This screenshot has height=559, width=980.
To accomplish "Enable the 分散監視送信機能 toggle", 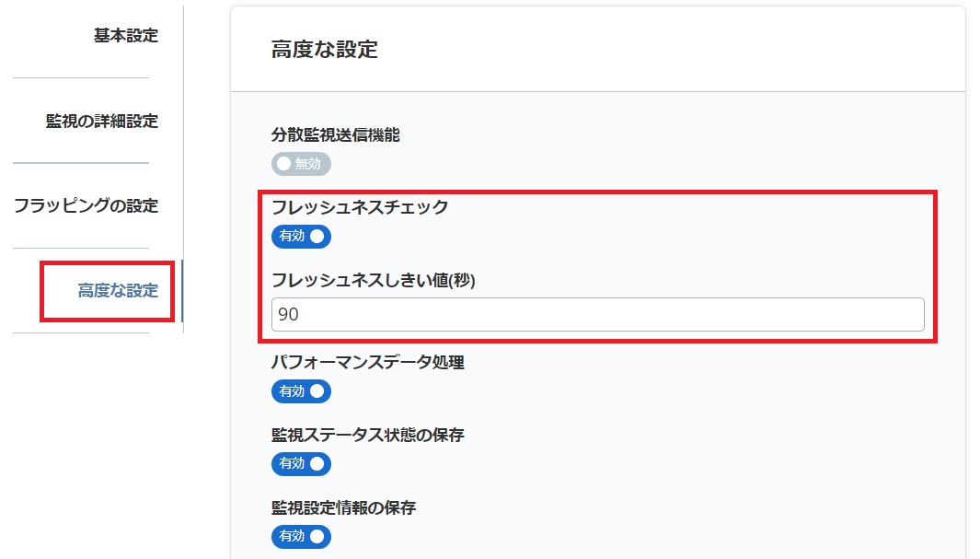I will pyautogui.click(x=301, y=164).
